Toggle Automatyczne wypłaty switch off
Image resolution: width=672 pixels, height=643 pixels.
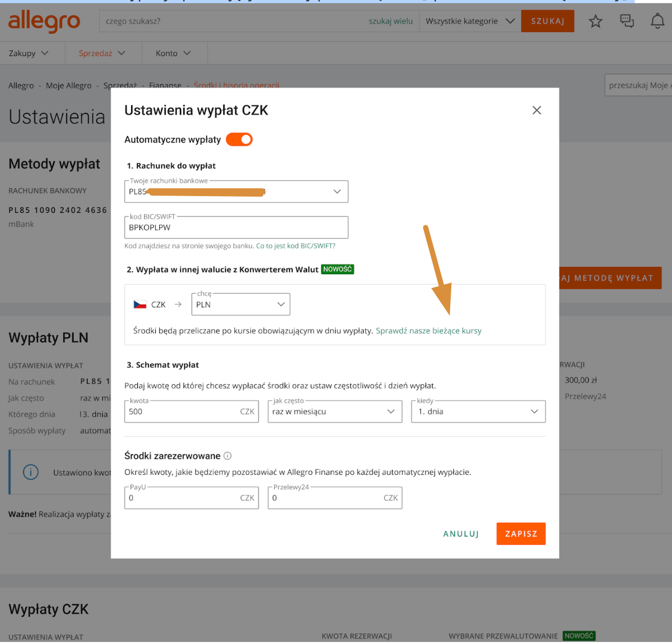point(240,140)
